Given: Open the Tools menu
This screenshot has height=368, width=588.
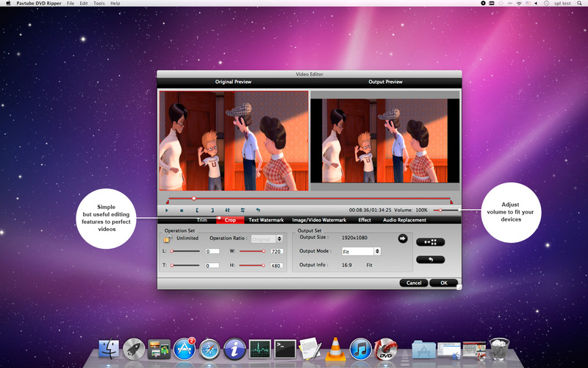Looking at the screenshot, I should click(99, 4).
